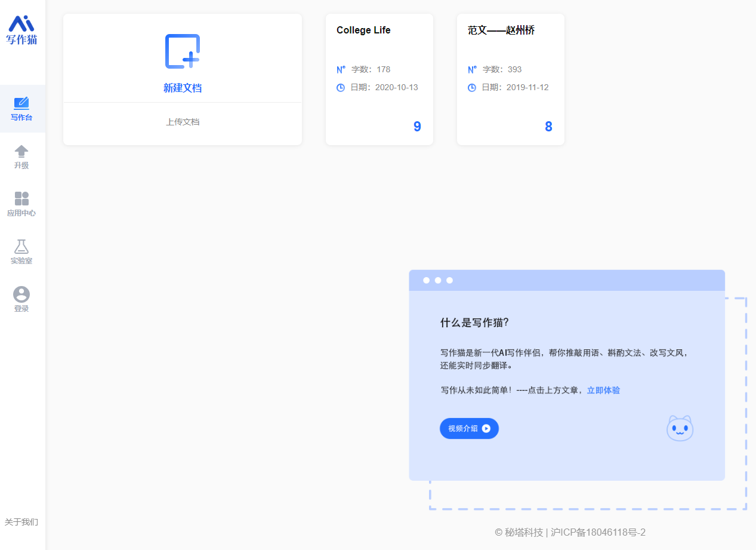This screenshot has width=756, height=550.
Task: Click the clock icon on College Life card
Action: 340,87
